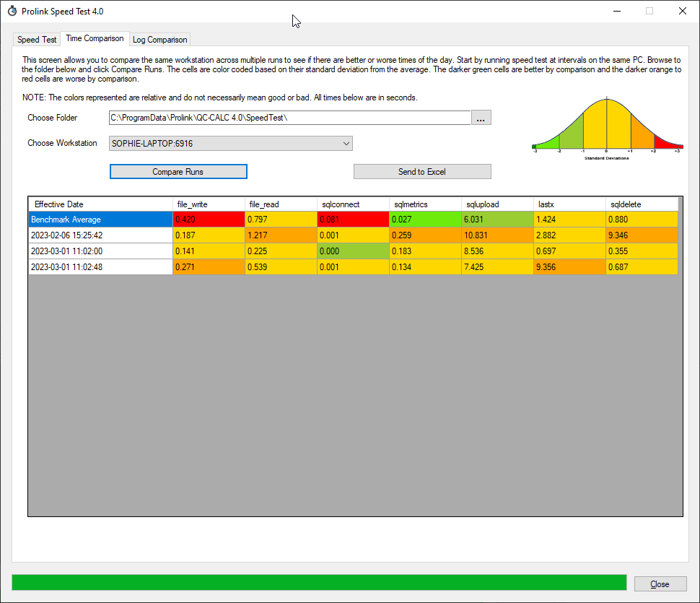The image size is (700, 603).
Task: Click the file_write column header
Action: pos(209,204)
